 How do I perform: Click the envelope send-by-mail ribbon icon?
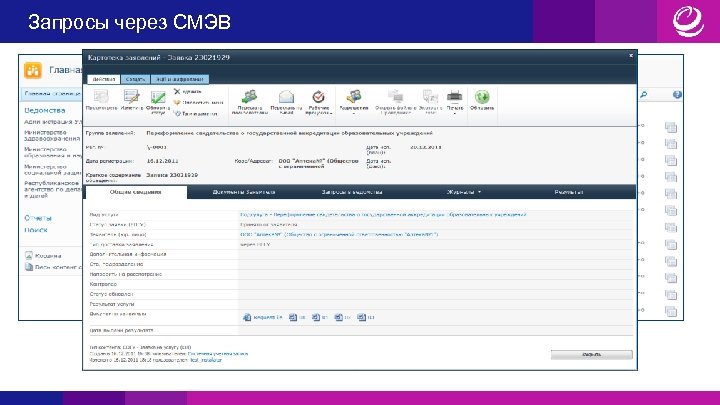[286, 97]
